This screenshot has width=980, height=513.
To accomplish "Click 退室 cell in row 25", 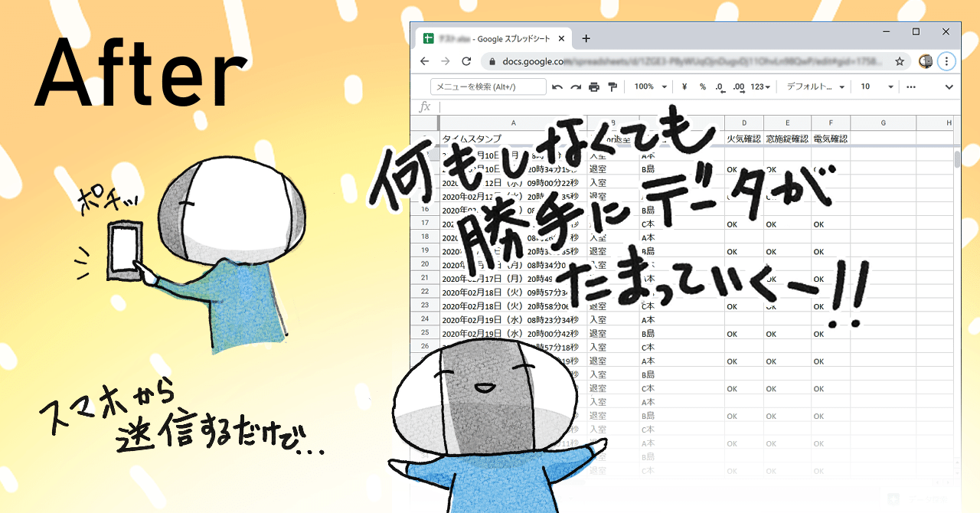I will pyautogui.click(x=613, y=334).
